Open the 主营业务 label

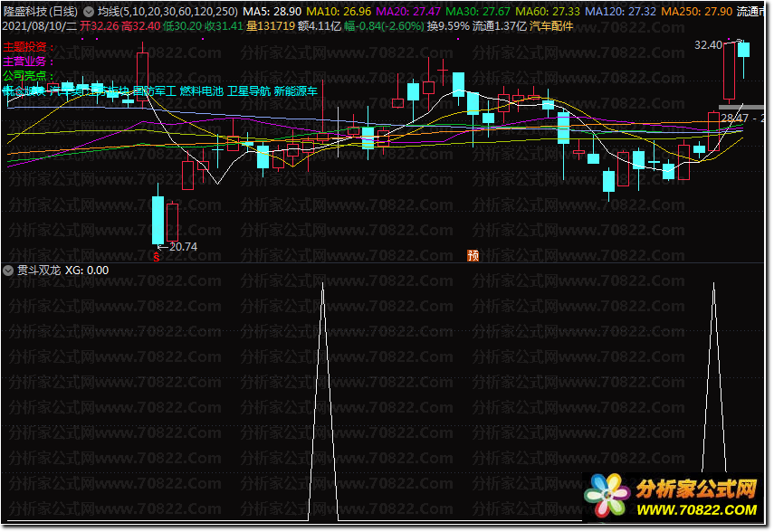click(x=28, y=62)
